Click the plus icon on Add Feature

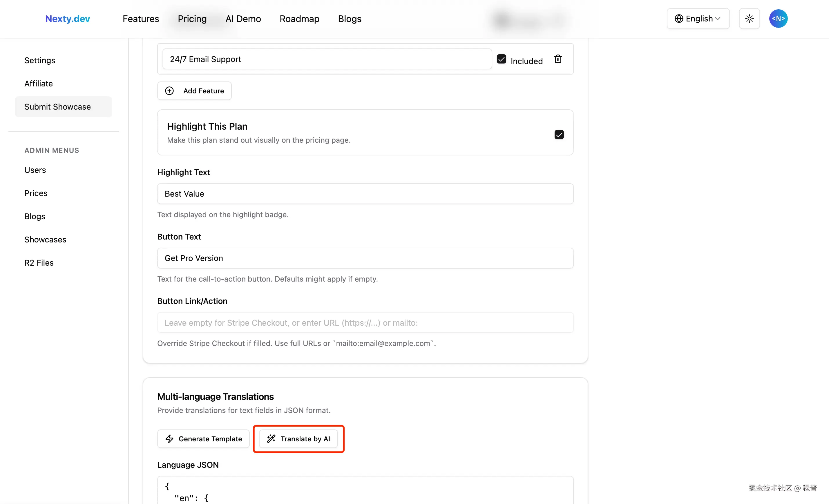click(x=169, y=91)
